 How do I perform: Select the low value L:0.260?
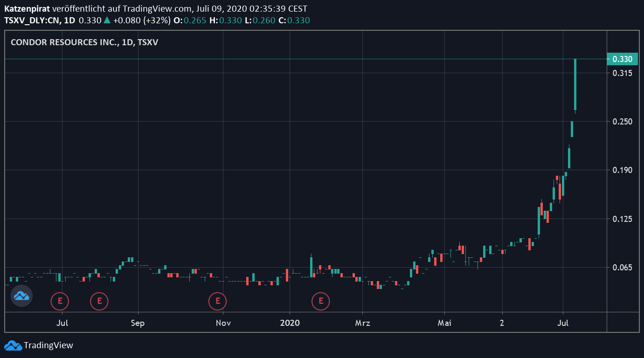260,20
